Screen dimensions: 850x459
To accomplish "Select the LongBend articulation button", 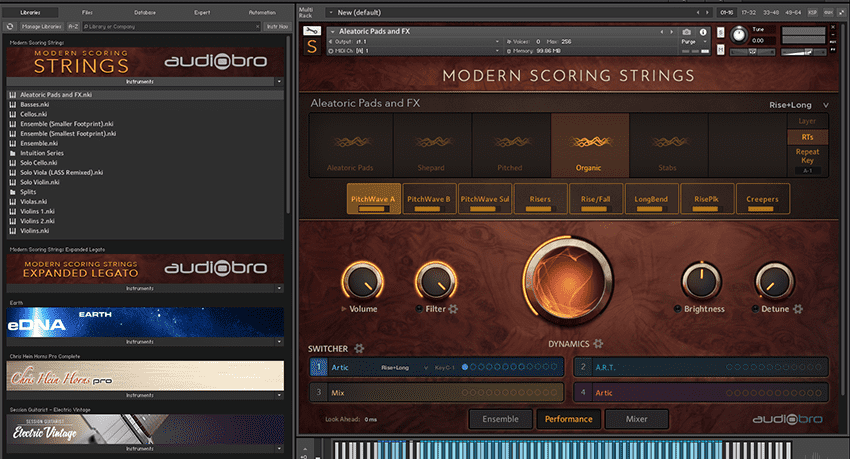I will [651, 199].
